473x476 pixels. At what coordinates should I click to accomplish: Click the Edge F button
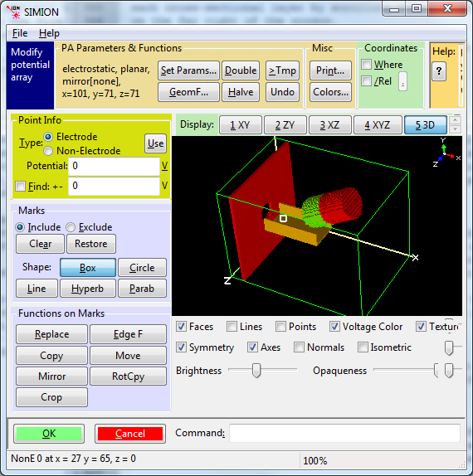(128, 334)
